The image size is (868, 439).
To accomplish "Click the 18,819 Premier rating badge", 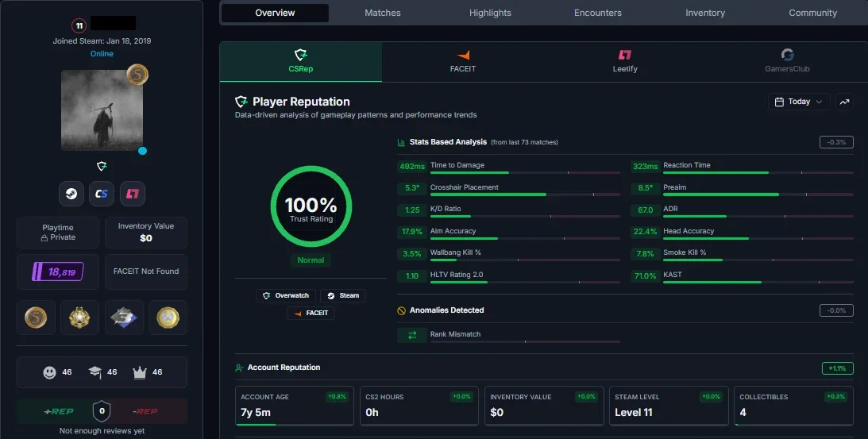I will click(58, 271).
